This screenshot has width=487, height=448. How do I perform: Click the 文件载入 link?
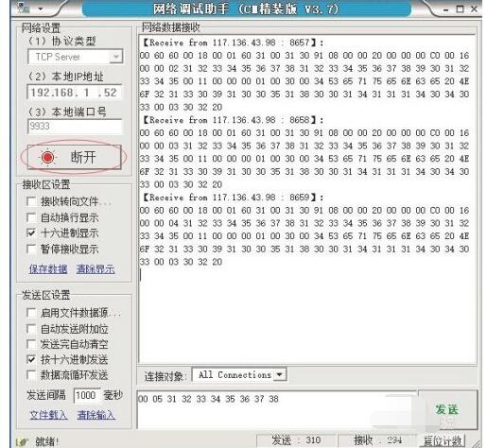(48, 415)
